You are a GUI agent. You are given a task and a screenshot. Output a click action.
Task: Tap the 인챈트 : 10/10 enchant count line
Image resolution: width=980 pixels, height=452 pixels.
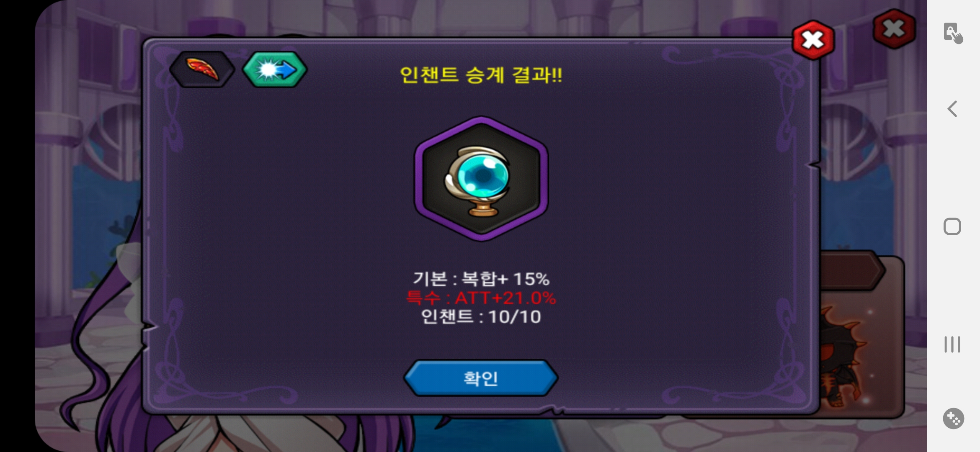click(481, 317)
